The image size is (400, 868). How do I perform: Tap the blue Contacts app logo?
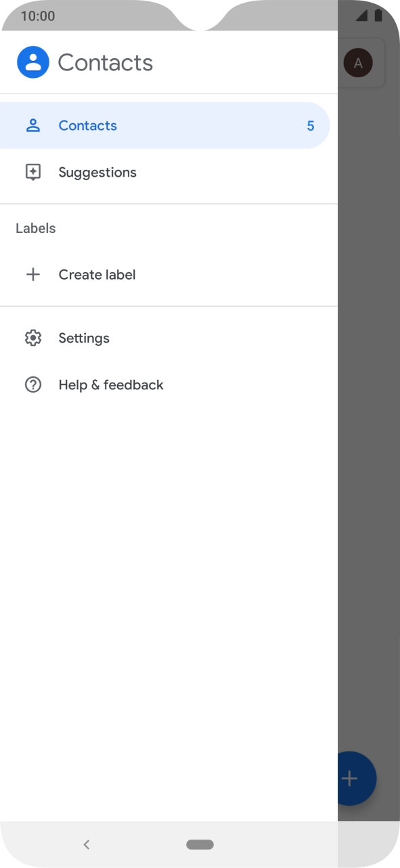click(32, 62)
